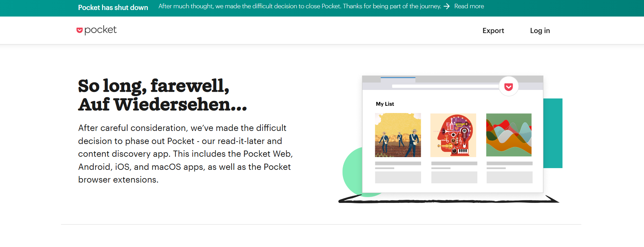Click the My List heading in the illustration

point(385,104)
